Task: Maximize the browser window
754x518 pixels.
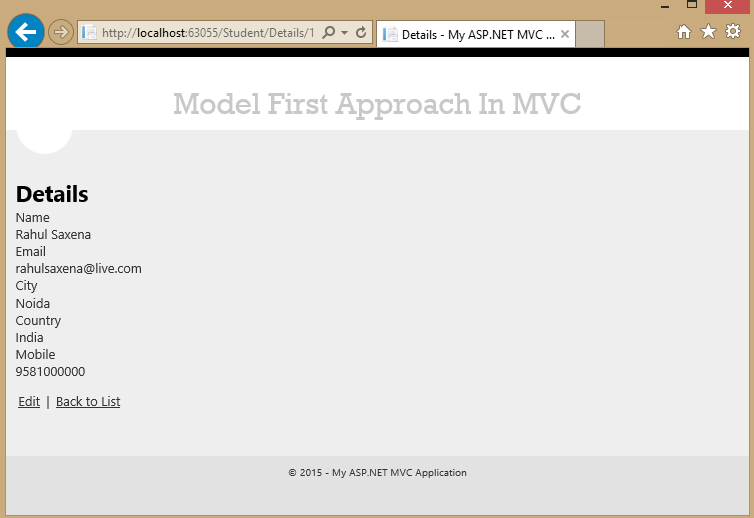Action: tap(692, 5)
